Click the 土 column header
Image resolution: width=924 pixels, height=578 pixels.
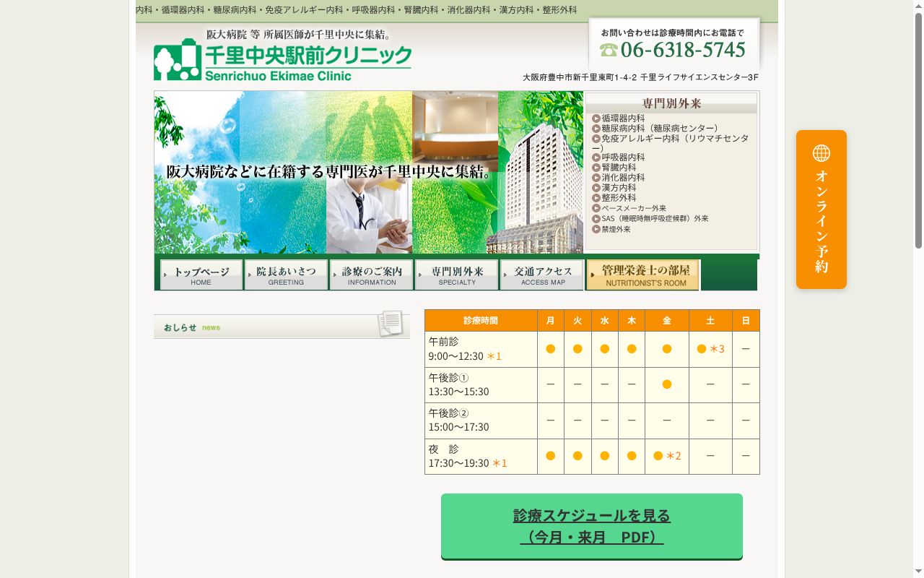(x=710, y=320)
